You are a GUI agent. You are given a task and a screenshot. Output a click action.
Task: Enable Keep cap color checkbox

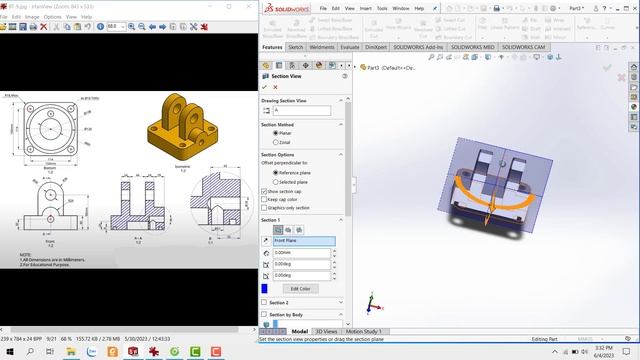tap(264, 200)
